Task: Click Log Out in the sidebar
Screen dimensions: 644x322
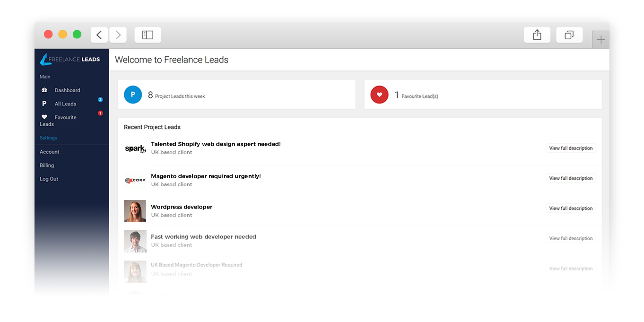Action: pyautogui.click(x=49, y=179)
